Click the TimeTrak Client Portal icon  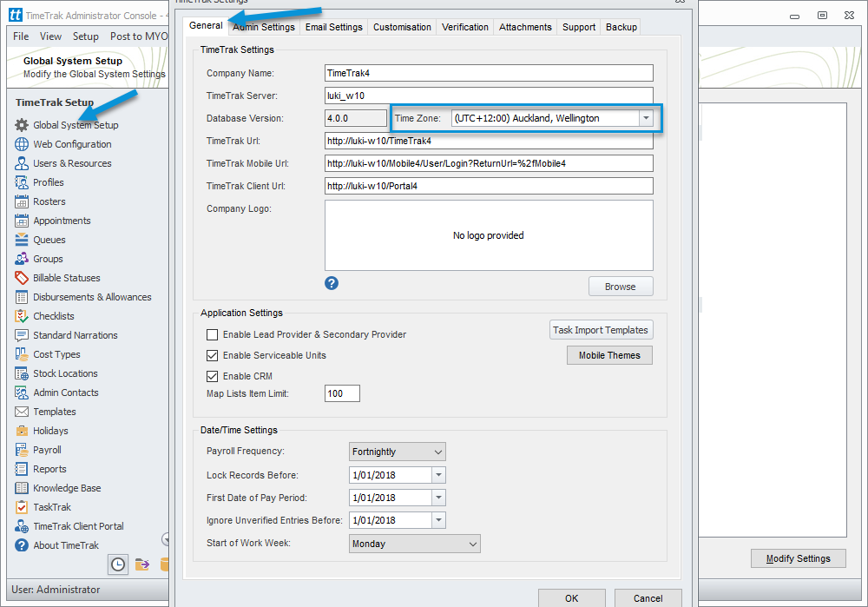[x=22, y=526]
